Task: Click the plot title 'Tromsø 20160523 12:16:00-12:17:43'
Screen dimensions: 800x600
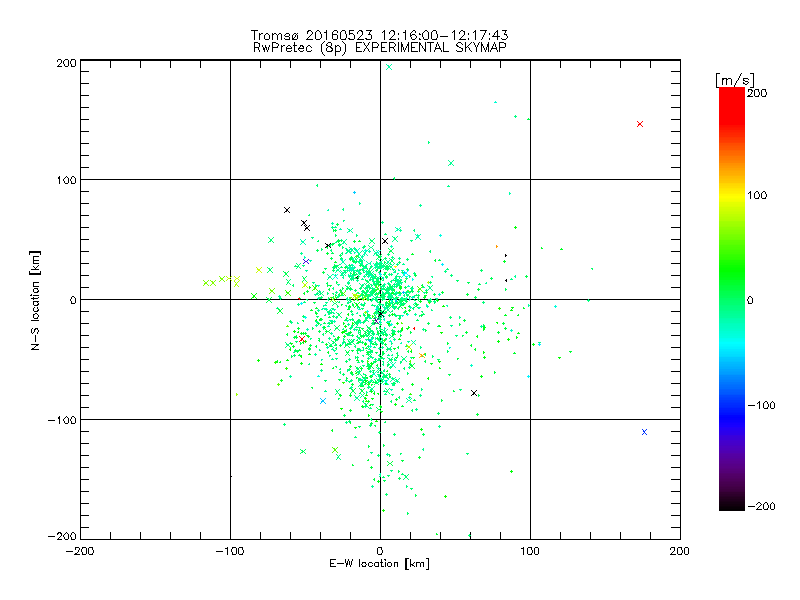Action: (379, 35)
